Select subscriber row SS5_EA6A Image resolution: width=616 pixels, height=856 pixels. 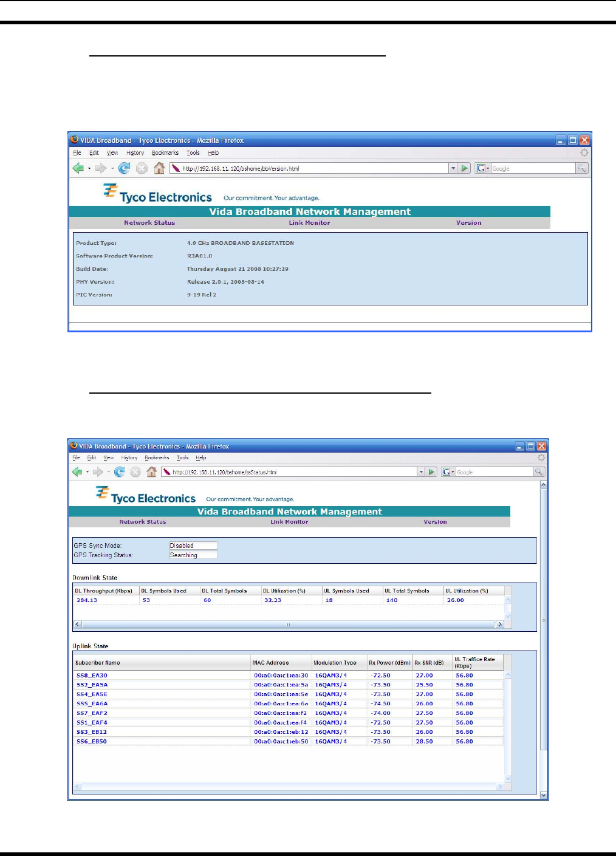pos(289,704)
